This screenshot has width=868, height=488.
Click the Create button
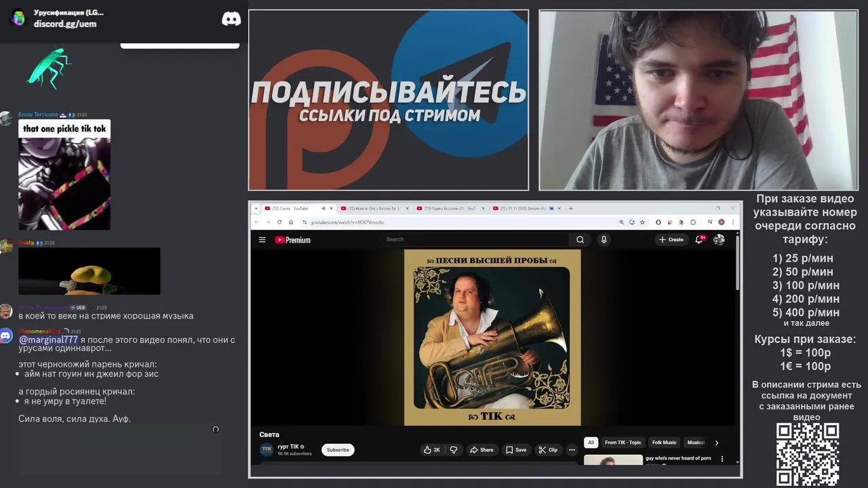click(x=671, y=239)
